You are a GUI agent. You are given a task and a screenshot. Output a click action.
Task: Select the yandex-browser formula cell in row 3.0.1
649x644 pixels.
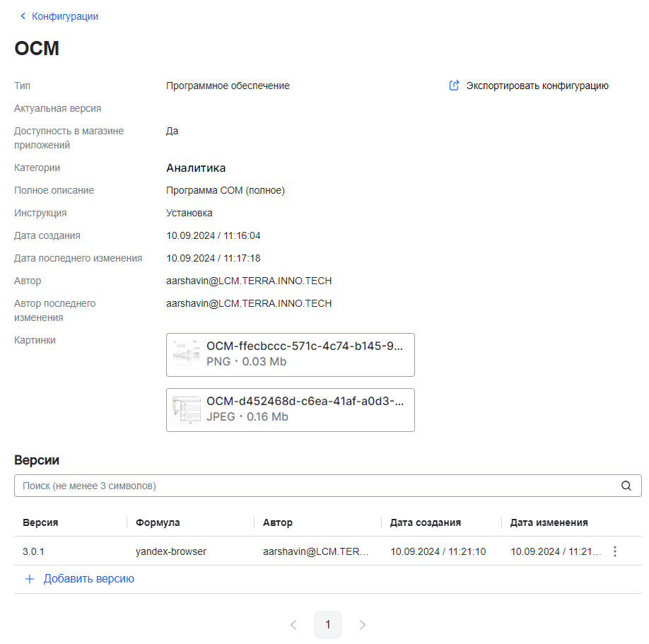[171, 551]
